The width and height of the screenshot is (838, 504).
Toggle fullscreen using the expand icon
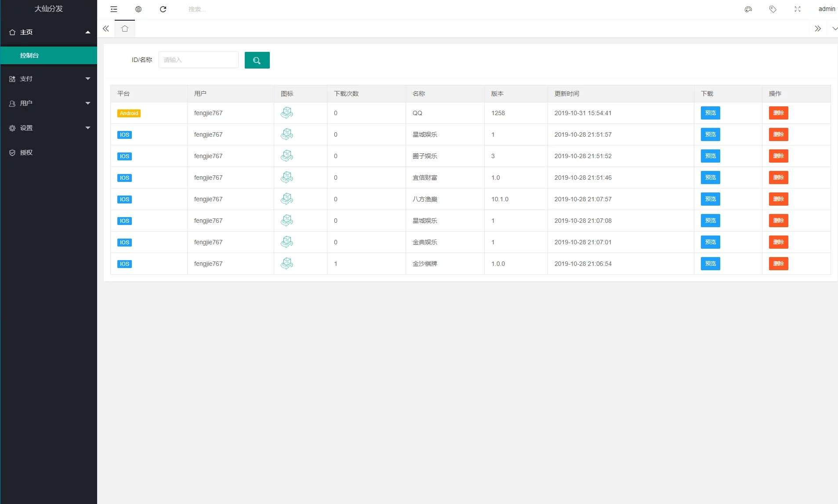coord(798,9)
